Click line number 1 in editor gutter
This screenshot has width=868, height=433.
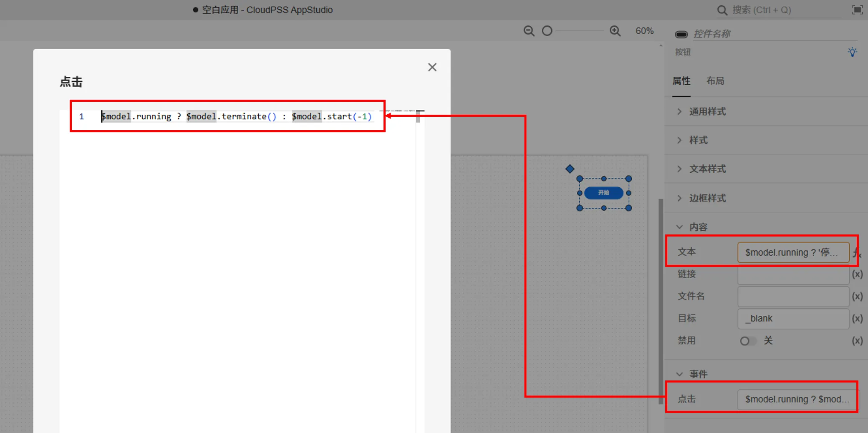[x=82, y=116]
